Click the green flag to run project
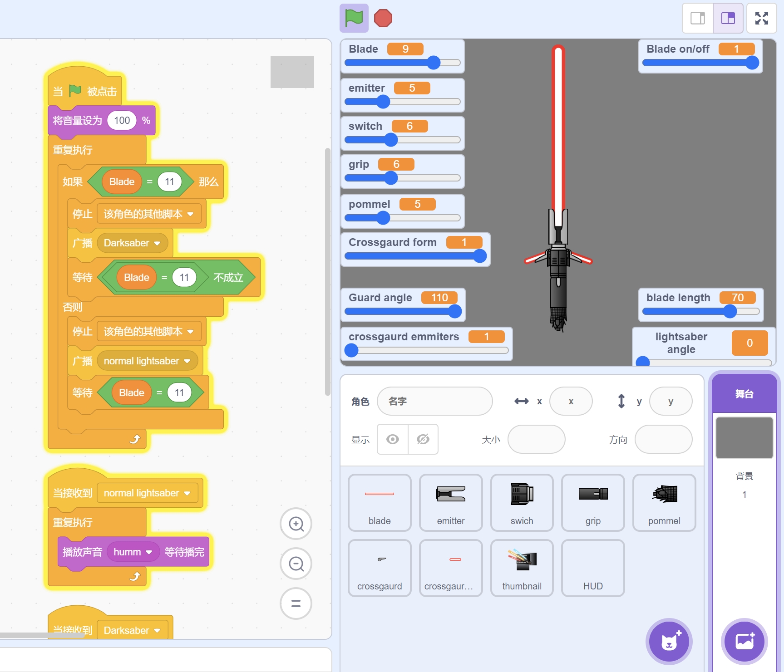Viewport: 784px width, 672px height. pyautogui.click(x=354, y=18)
